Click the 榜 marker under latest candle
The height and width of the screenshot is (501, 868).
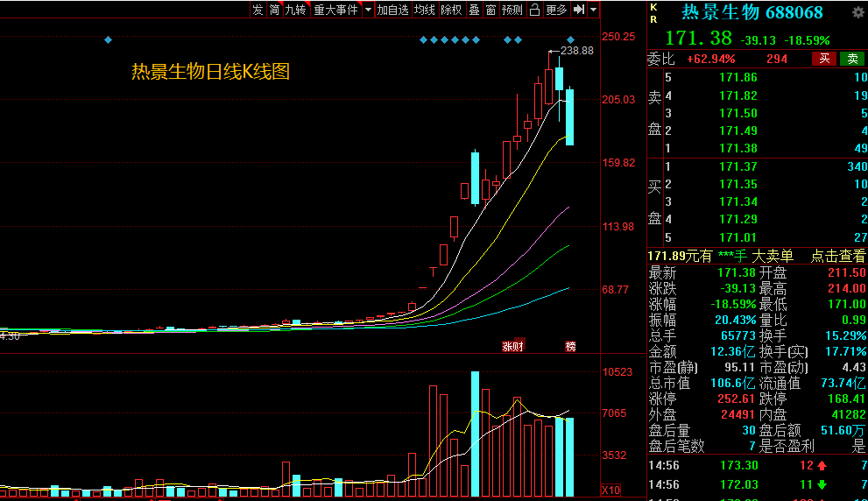click(570, 347)
